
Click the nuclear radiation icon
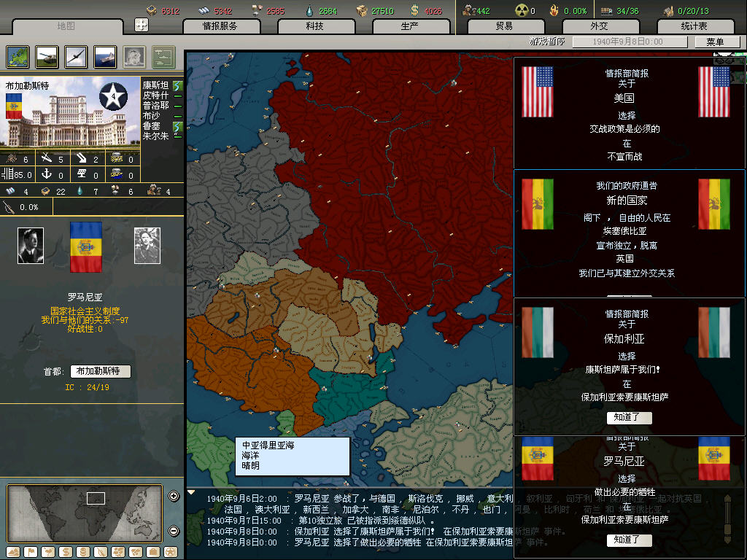click(x=522, y=10)
